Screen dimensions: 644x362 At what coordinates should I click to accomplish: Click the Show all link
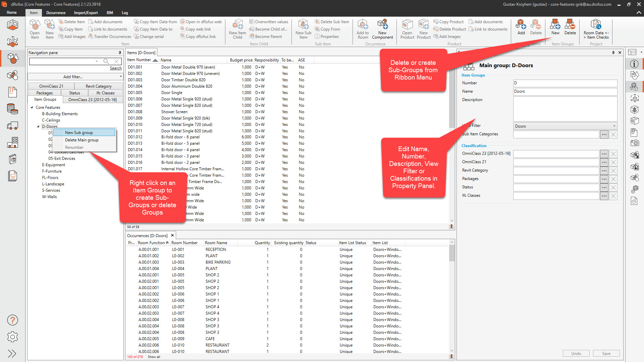click(x=154, y=357)
